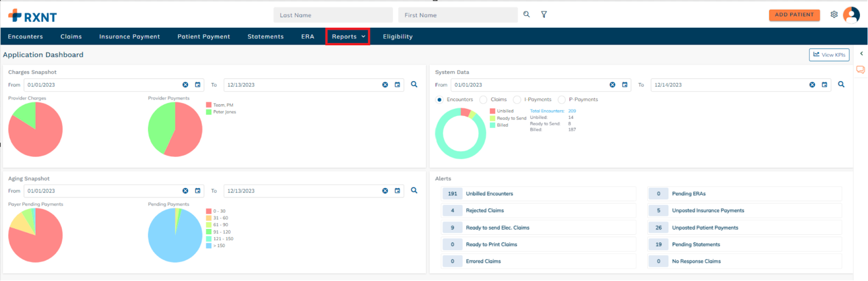868x281 pixels.
Task: Click the Peter Jones legend swatch
Action: pyautogui.click(x=209, y=112)
